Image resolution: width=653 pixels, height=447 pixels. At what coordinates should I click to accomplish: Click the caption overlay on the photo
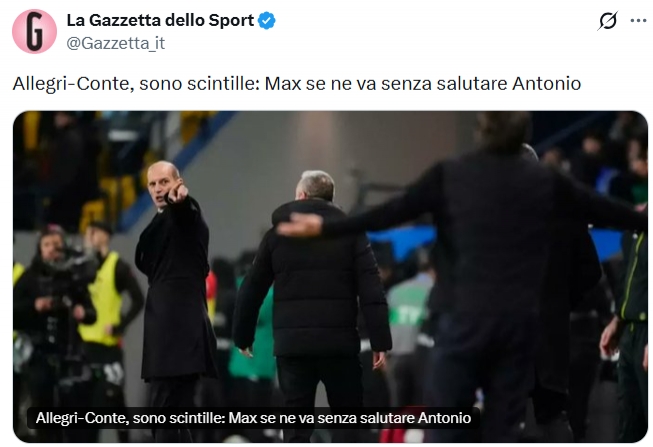pyautogui.click(x=254, y=418)
